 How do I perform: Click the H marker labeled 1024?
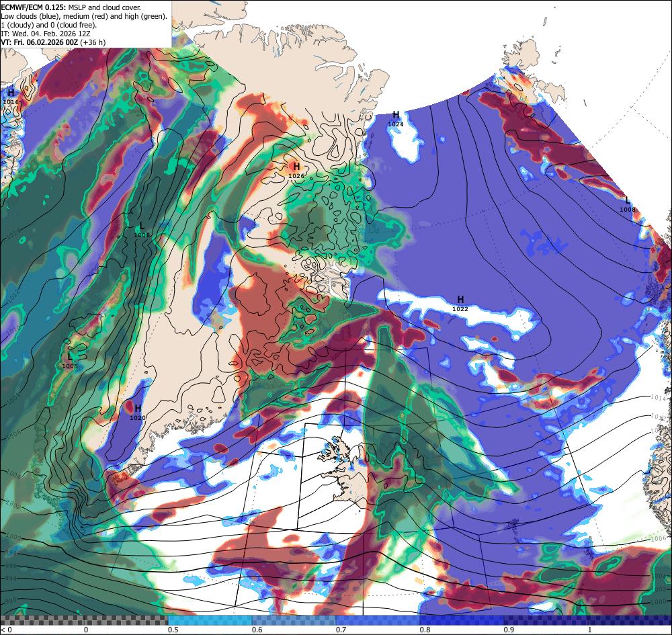pos(396,115)
